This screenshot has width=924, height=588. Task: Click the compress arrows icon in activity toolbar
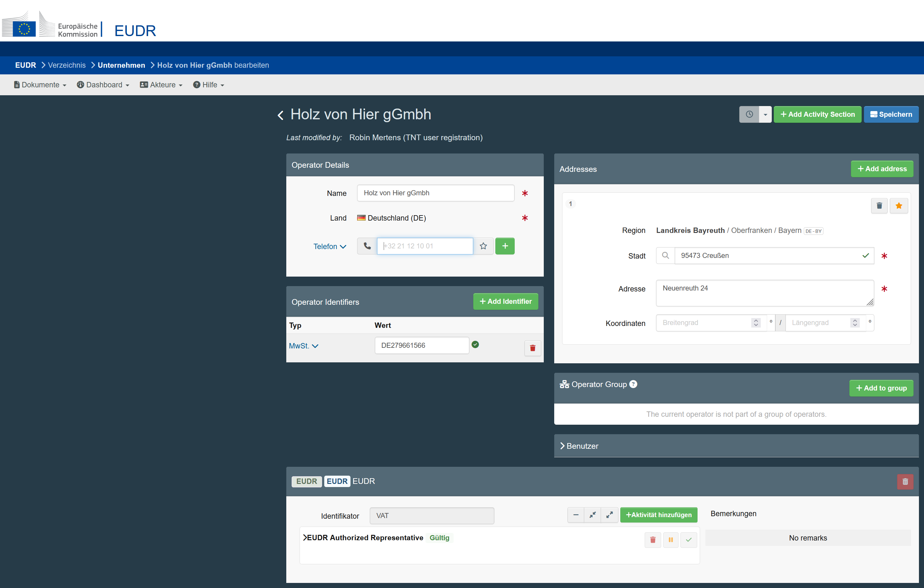tap(592, 515)
